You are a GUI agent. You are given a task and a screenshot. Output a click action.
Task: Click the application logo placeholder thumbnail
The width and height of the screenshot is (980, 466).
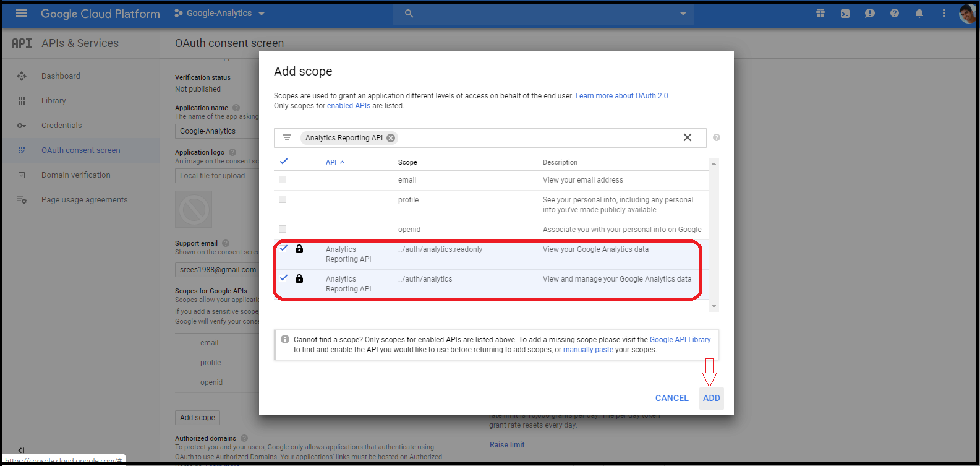(x=194, y=209)
